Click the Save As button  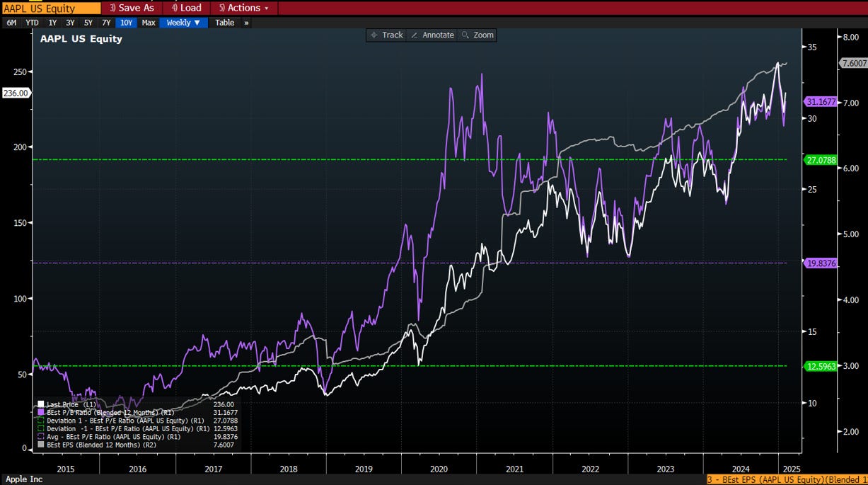point(132,8)
